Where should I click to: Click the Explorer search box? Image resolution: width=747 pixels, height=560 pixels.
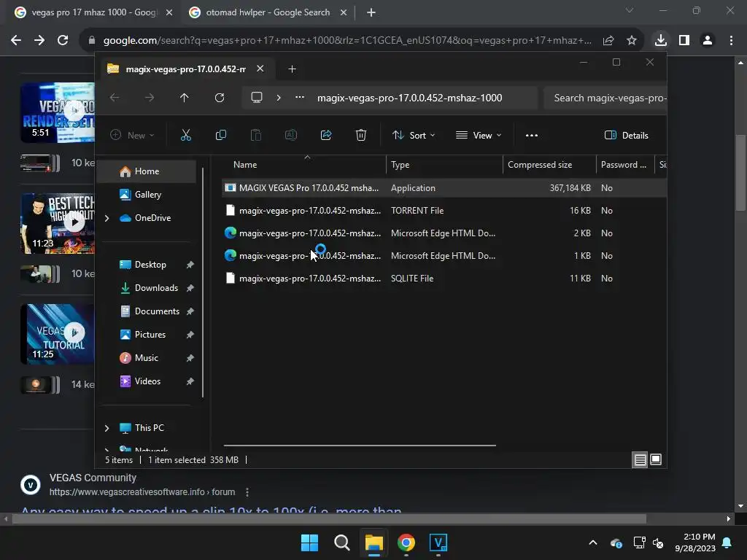605,98
